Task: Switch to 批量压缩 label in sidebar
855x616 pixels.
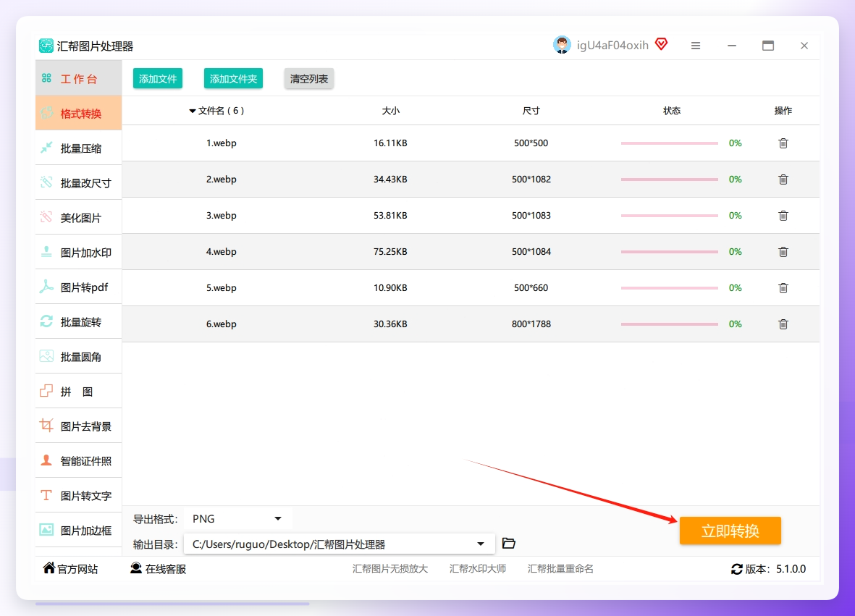Action: (x=80, y=148)
